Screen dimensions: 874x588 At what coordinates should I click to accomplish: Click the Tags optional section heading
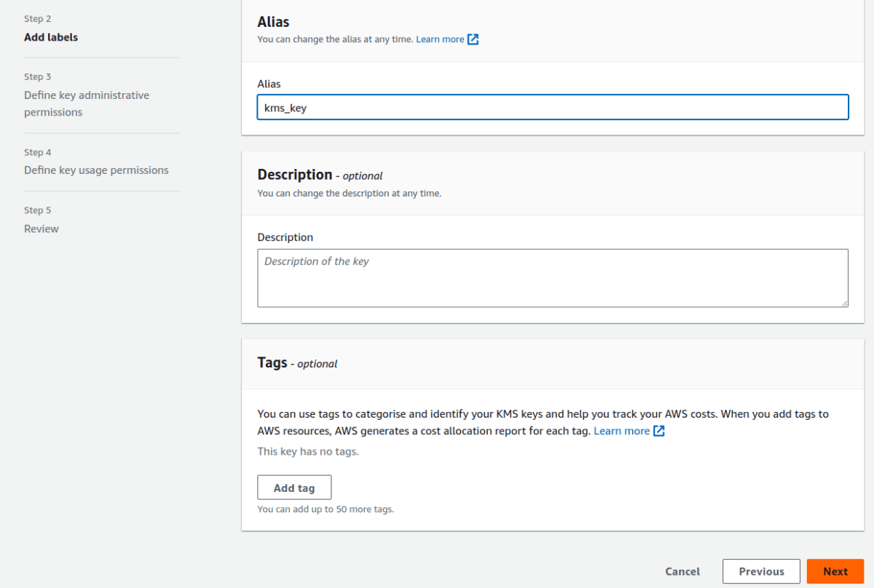click(x=296, y=362)
